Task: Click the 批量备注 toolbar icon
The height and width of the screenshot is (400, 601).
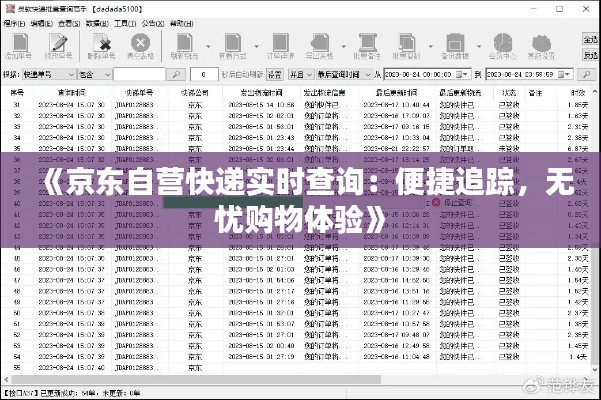Action: coord(367,46)
